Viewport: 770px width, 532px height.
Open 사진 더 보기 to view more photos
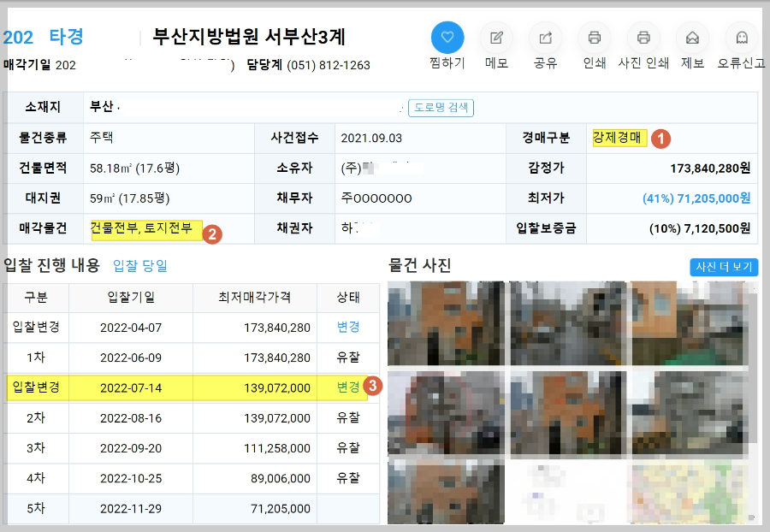point(724,266)
